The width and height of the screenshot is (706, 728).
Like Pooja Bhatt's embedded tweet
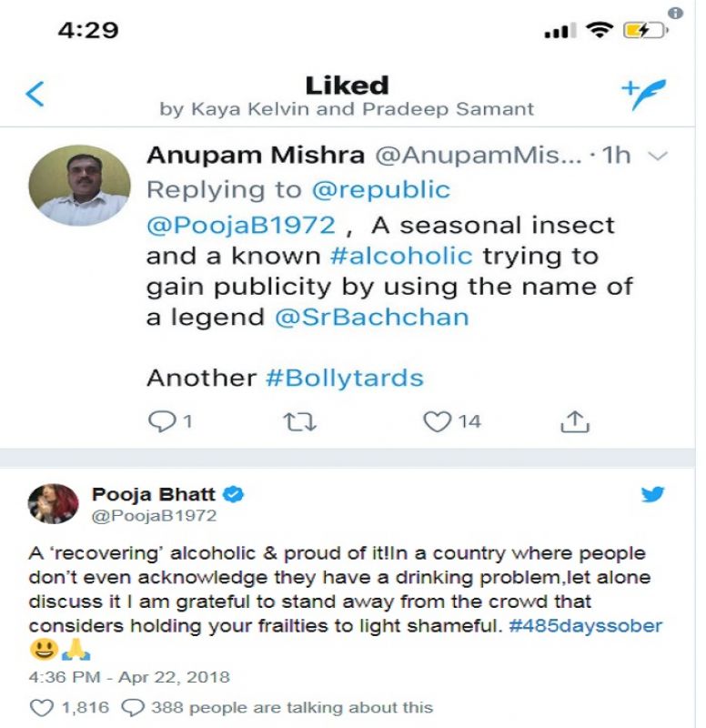tap(42, 707)
